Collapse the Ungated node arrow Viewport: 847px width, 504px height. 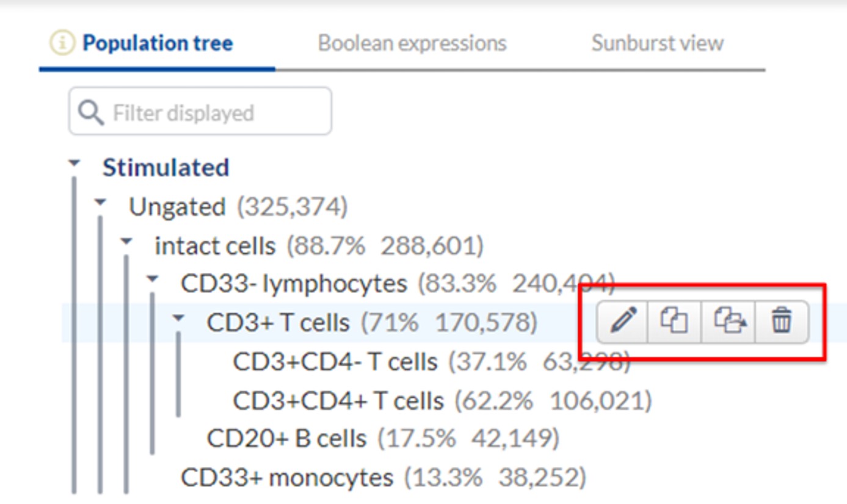click(100, 203)
